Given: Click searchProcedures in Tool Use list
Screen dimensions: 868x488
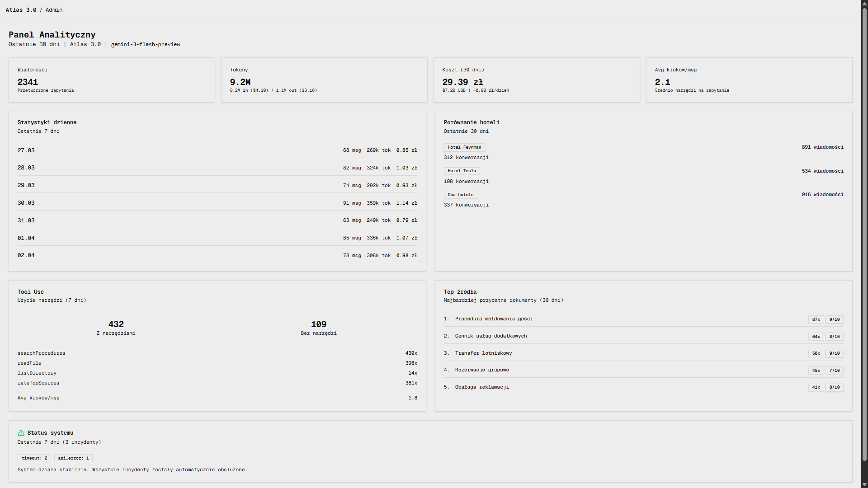Looking at the screenshot, I should click(41, 353).
